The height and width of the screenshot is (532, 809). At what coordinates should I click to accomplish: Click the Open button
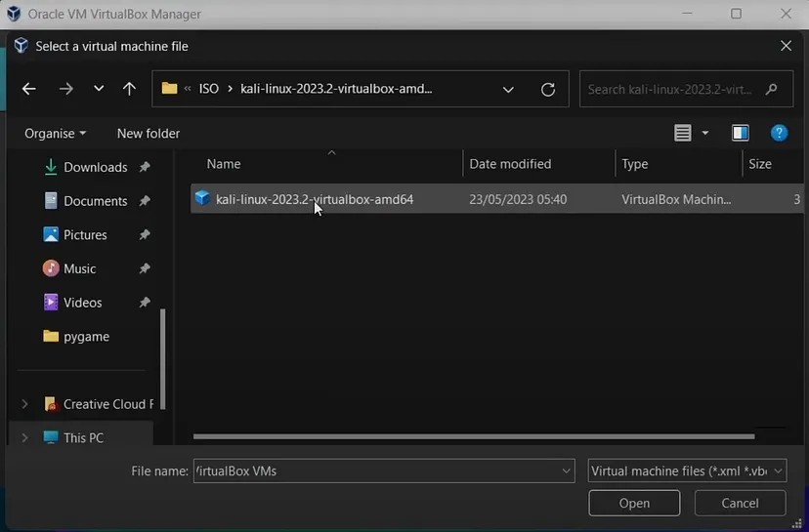click(634, 503)
